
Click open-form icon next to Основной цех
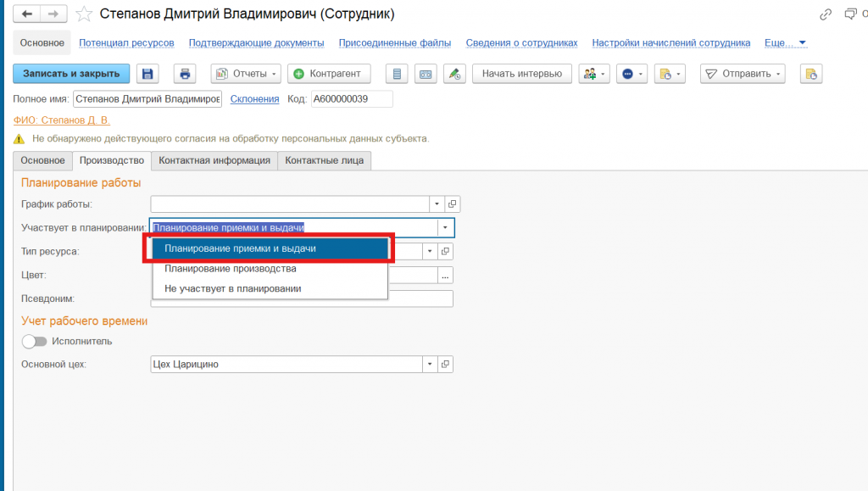click(x=447, y=365)
